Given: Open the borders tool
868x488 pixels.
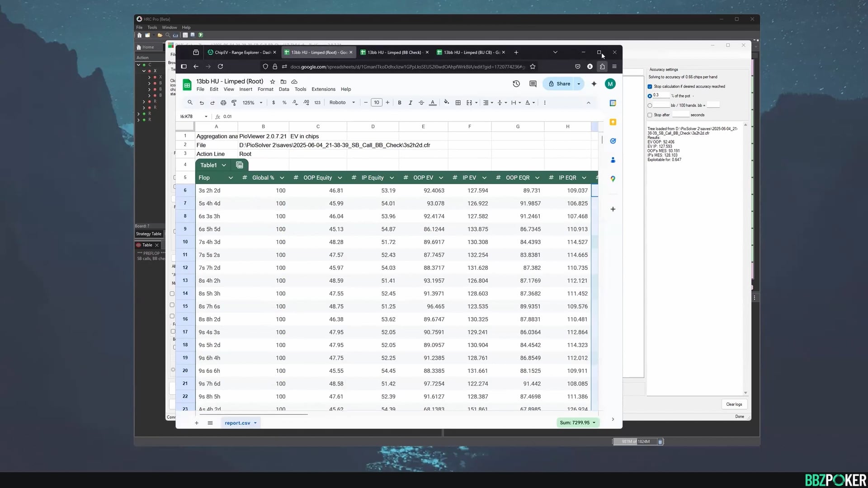Looking at the screenshot, I should (458, 103).
